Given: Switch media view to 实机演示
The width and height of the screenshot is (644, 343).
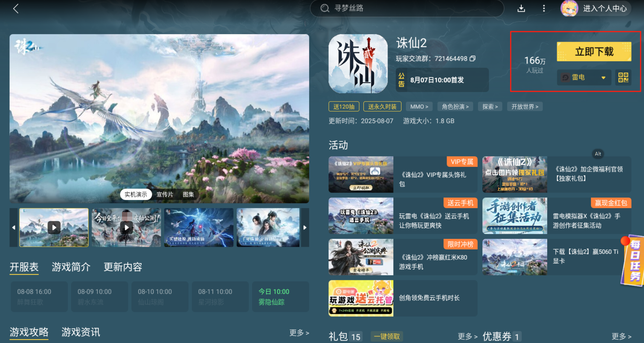Looking at the screenshot, I should (136, 194).
